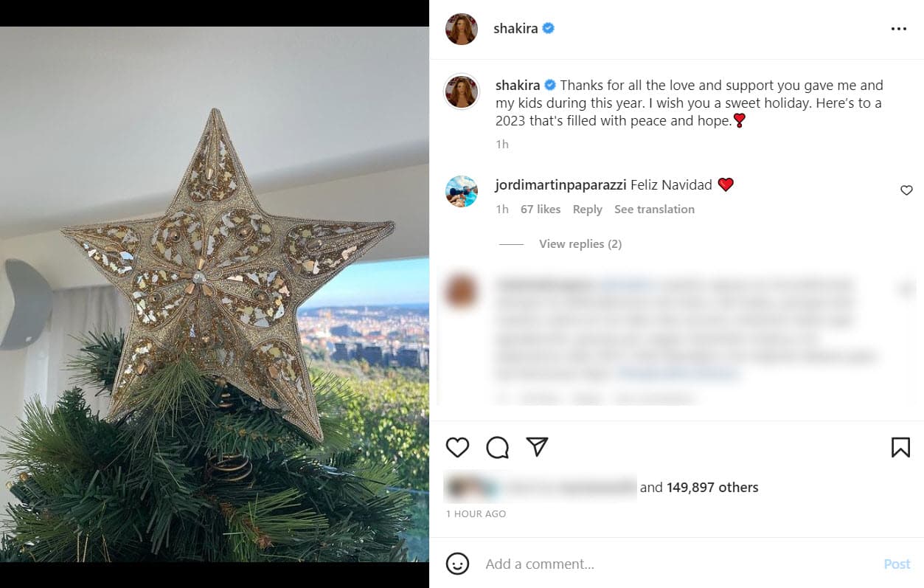Image resolution: width=924 pixels, height=588 pixels.
Task: Click shakira's verified badge
Action: coord(549,28)
